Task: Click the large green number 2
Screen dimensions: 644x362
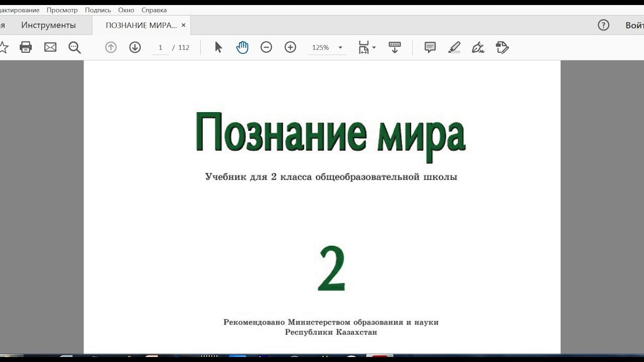Action: tap(332, 268)
